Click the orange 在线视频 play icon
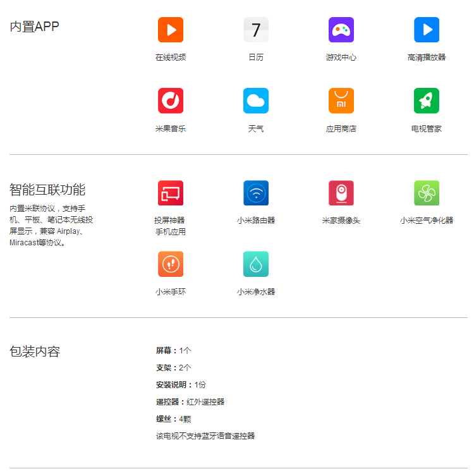The width and height of the screenshot is (474, 476). coord(171,30)
